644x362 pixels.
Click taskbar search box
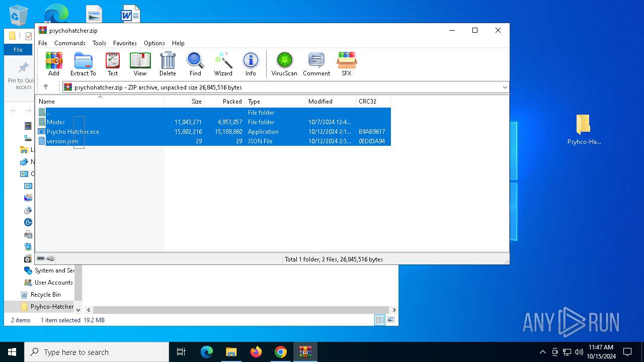[97, 352]
